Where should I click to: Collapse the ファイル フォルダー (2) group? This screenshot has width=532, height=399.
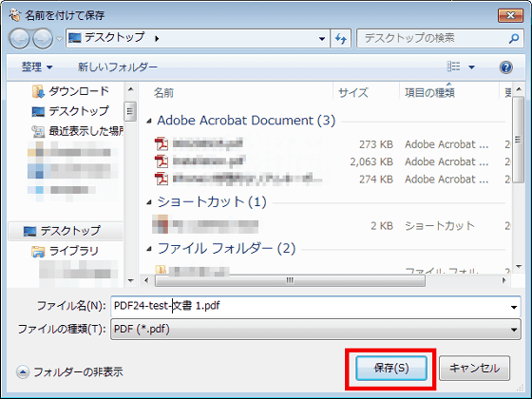[x=149, y=249]
